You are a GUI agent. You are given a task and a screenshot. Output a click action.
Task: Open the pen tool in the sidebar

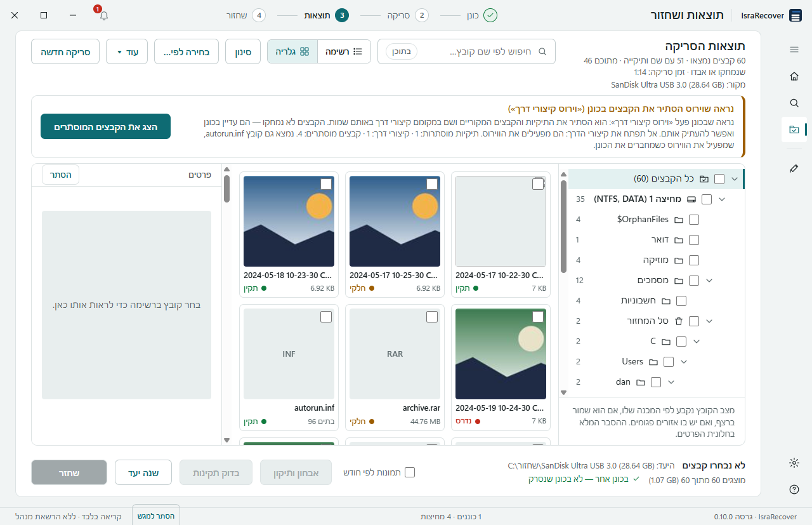[794, 168]
